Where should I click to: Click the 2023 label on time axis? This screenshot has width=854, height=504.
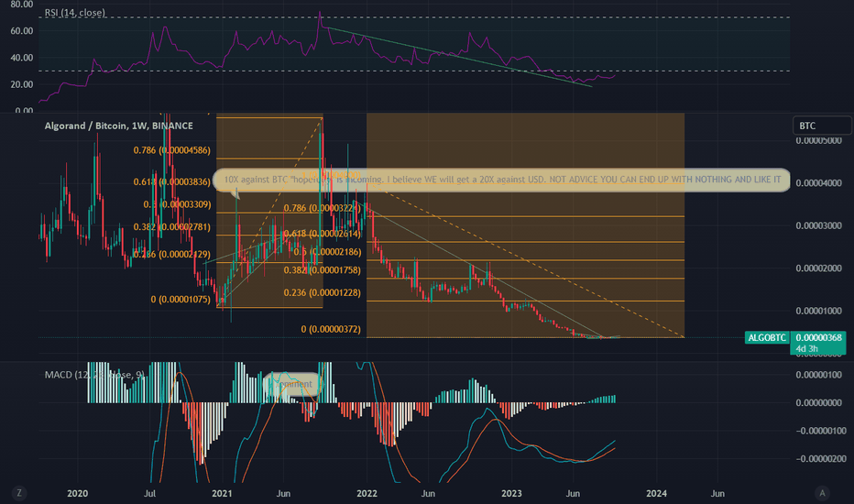click(x=511, y=494)
